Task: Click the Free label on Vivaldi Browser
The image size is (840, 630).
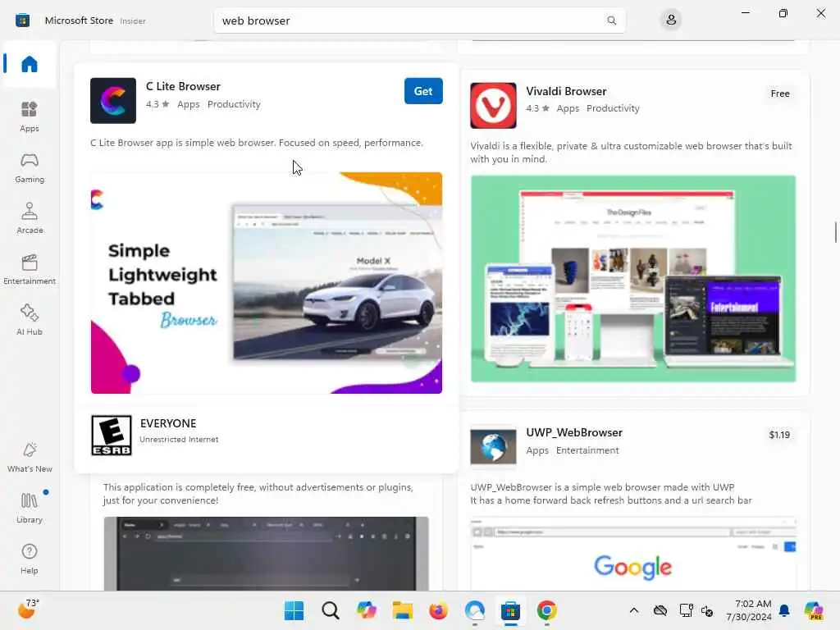Action: pos(780,94)
